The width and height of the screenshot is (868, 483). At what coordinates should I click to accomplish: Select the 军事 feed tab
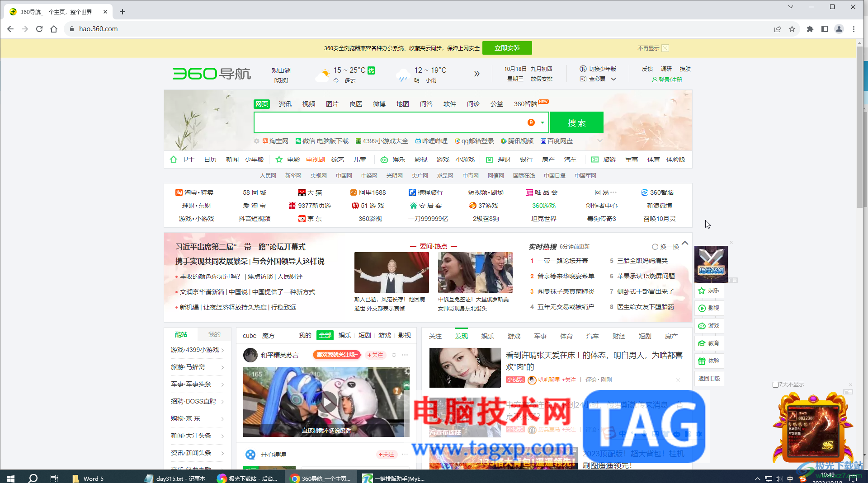(540, 336)
